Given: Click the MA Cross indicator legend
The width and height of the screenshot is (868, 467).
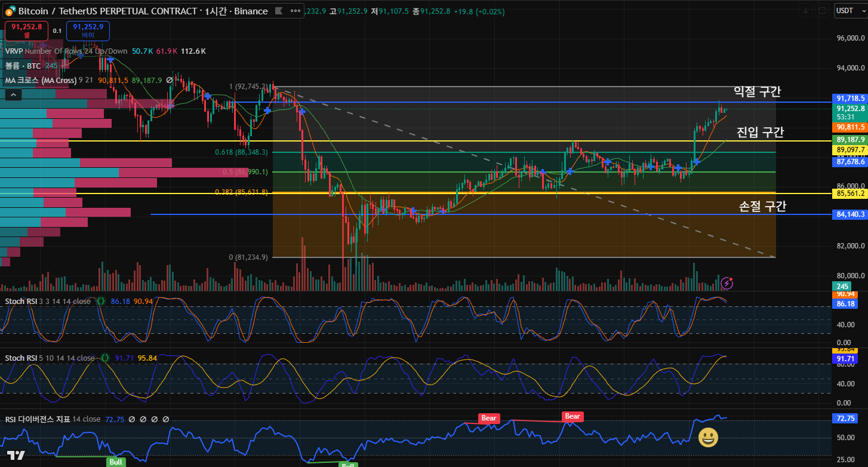Looking at the screenshot, I should point(41,80).
